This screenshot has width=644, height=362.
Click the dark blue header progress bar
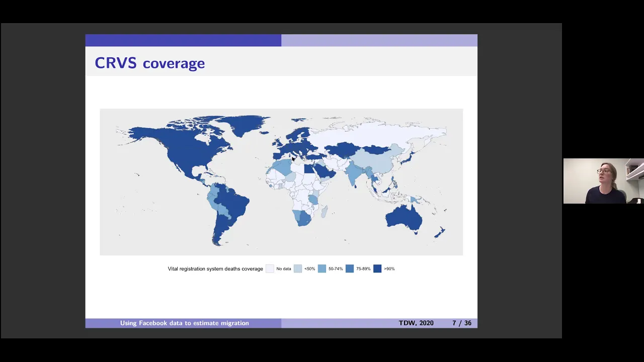pyautogui.click(x=183, y=40)
